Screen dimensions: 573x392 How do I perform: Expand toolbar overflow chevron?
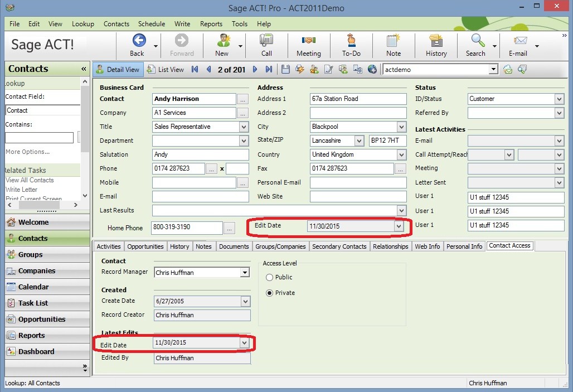pos(565,36)
